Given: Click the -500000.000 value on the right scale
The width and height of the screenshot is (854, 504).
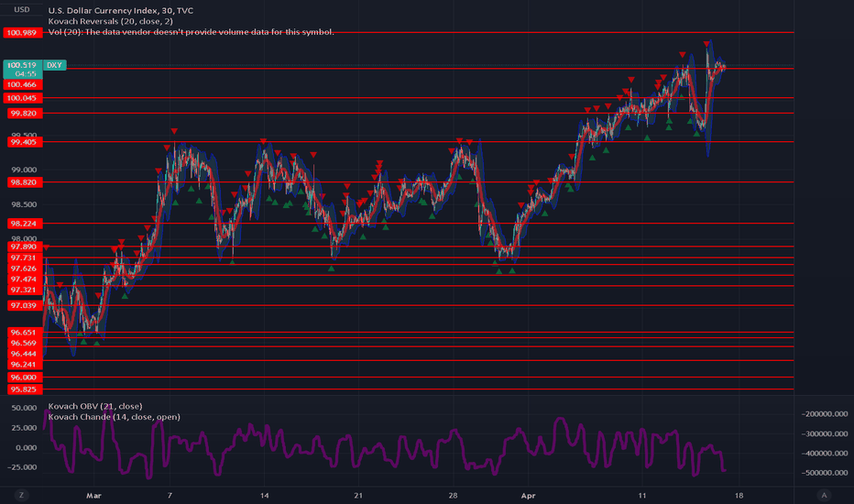Looking at the screenshot, I should [824, 473].
